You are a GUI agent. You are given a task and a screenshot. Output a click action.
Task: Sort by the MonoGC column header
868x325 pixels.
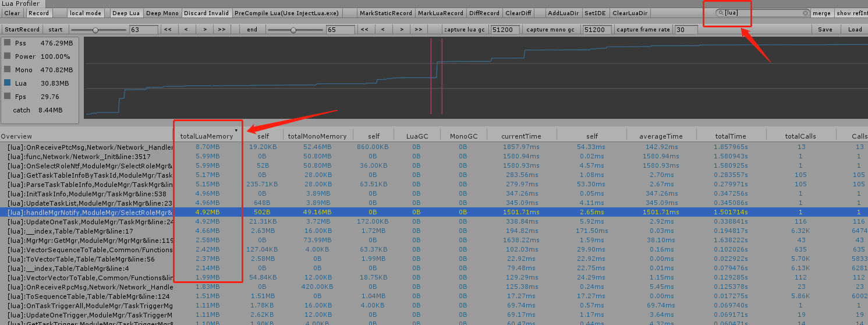(463, 136)
